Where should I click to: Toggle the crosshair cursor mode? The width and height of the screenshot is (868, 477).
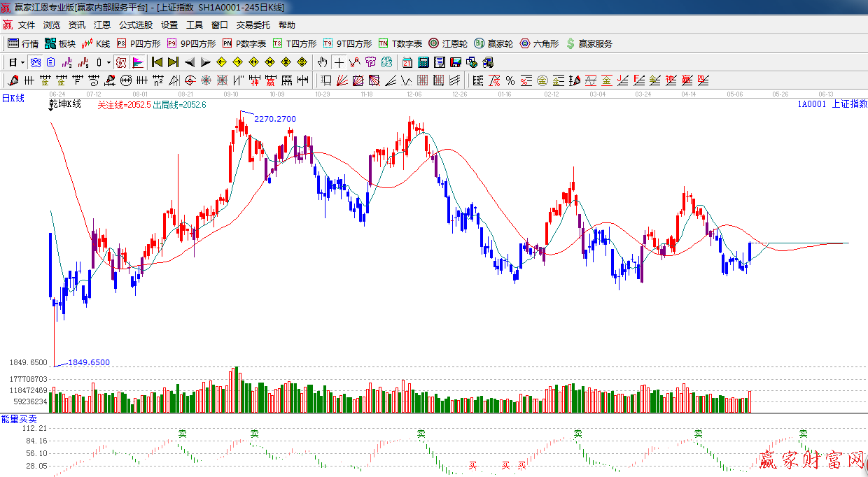[x=339, y=62]
